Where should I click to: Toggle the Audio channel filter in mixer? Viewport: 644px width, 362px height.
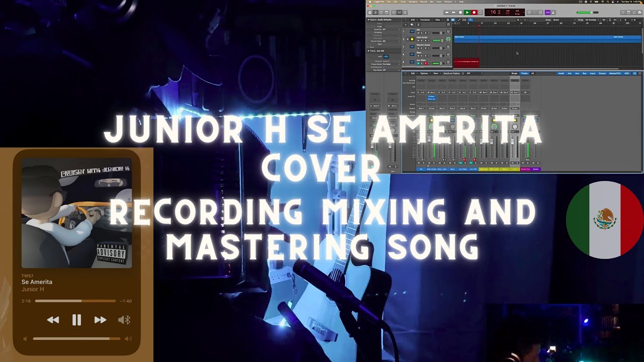pyautogui.click(x=561, y=73)
